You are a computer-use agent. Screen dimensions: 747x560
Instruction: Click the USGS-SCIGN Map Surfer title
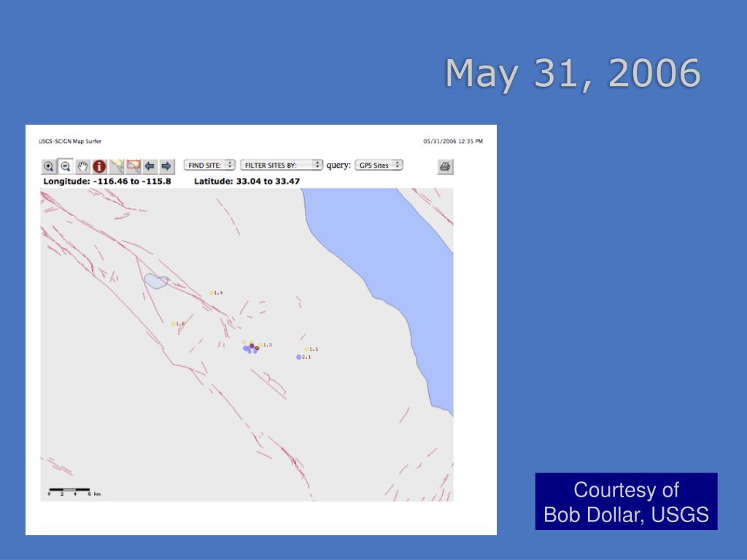point(70,141)
